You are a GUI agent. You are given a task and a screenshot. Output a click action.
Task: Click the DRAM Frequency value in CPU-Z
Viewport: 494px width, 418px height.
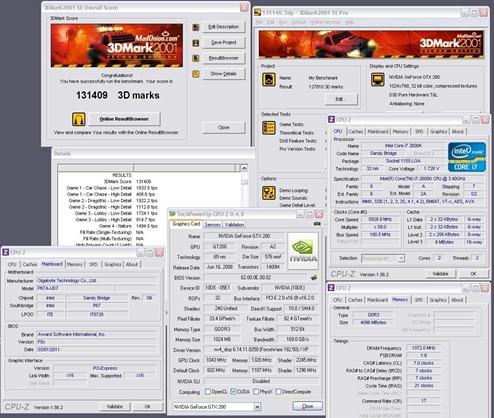pos(423,348)
